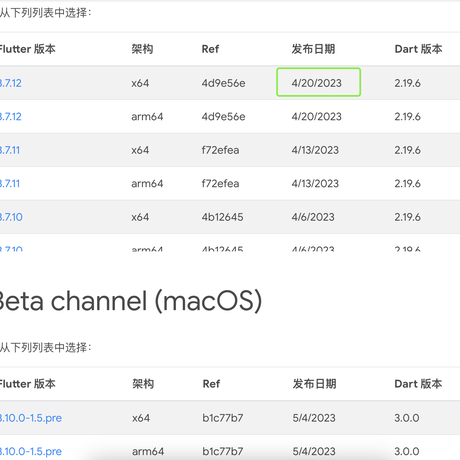This screenshot has width=460, height=460.
Task: Click the arm64 cell in the Beta 3.10.0-1.5.pre row
Action: pos(148,451)
